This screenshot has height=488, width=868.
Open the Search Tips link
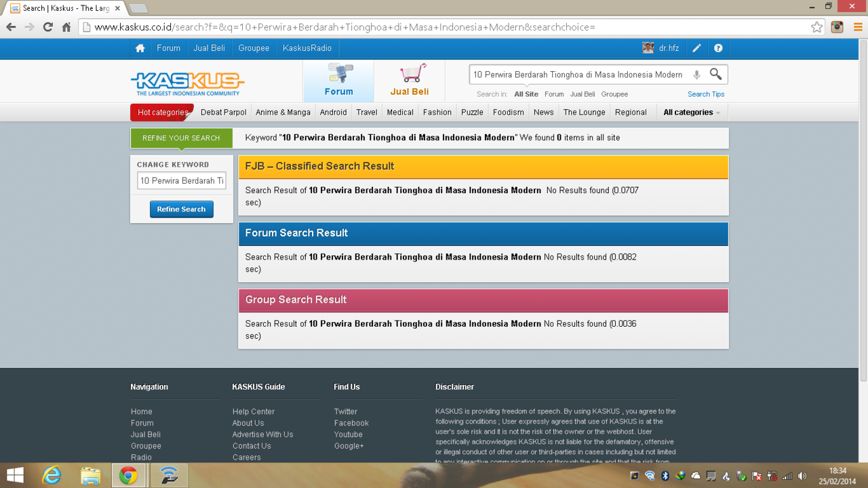[706, 94]
